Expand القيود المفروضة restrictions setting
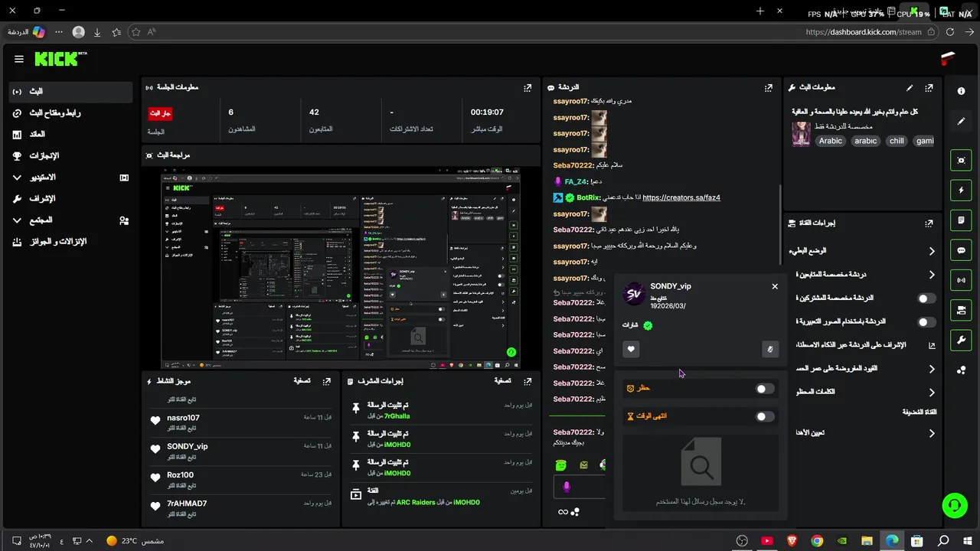The height and width of the screenshot is (551, 980). pyautogui.click(x=932, y=369)
